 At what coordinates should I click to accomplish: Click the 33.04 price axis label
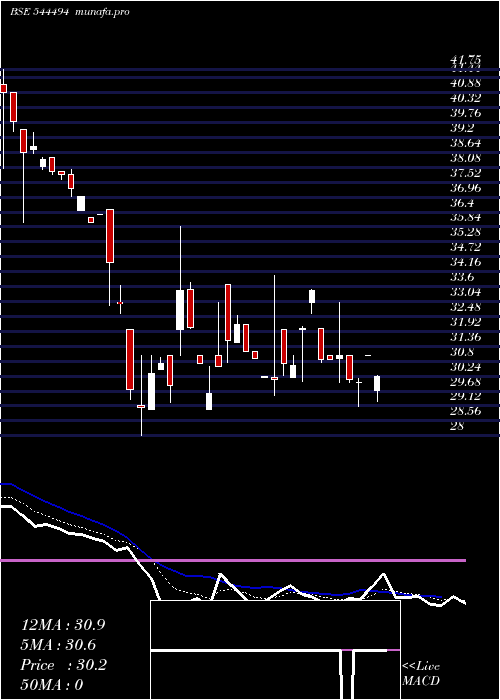(466, 292)
